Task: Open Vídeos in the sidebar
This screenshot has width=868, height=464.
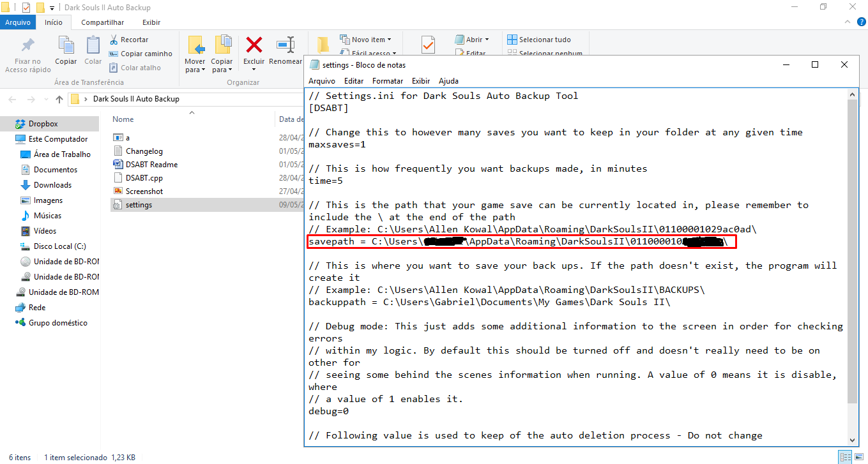Action: coord(38,231)
